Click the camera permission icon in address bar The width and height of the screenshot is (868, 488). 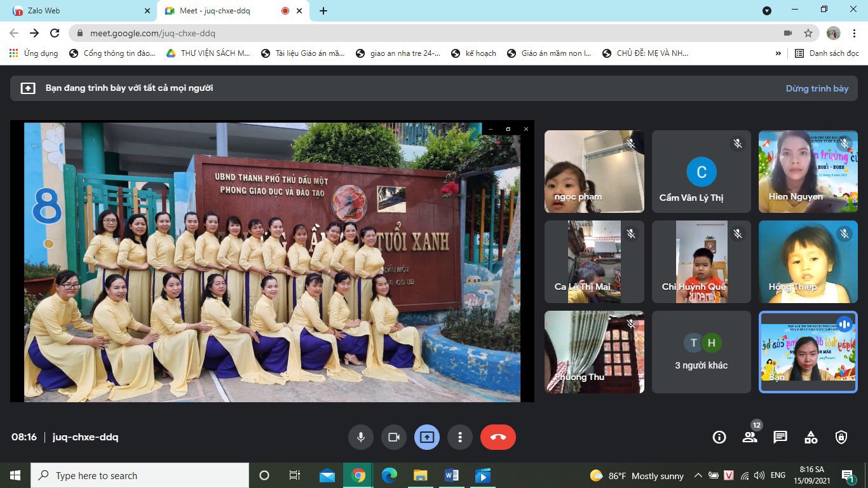[x=788, y=33]
